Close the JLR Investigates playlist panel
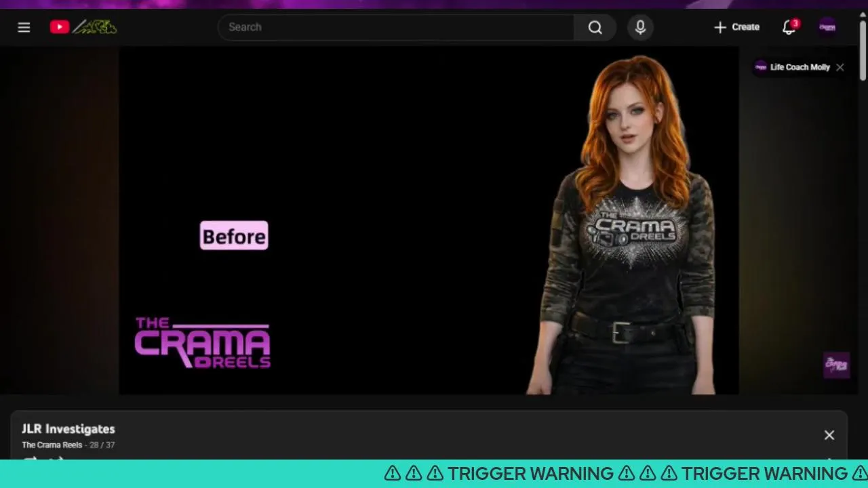 click(x=829, y=435)
